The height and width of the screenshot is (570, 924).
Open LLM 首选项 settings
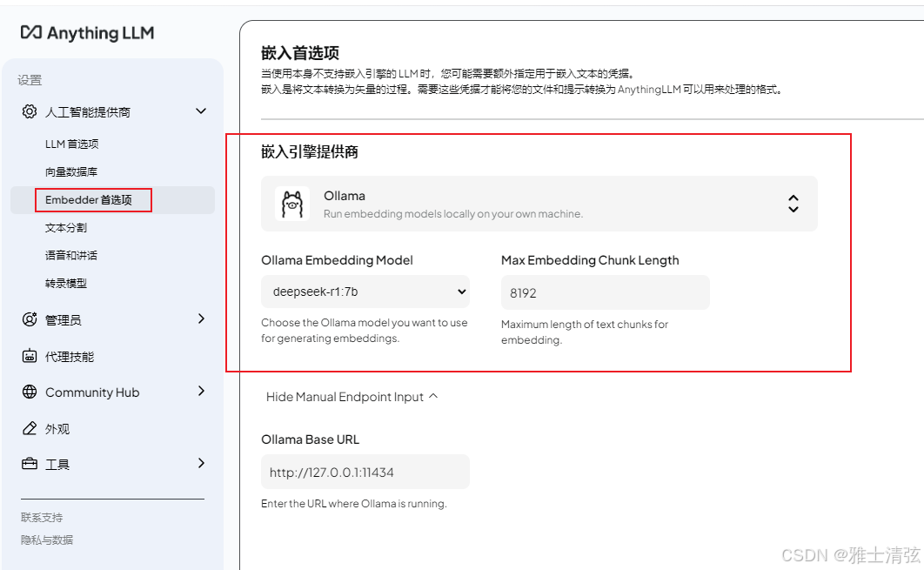point(72,144)
